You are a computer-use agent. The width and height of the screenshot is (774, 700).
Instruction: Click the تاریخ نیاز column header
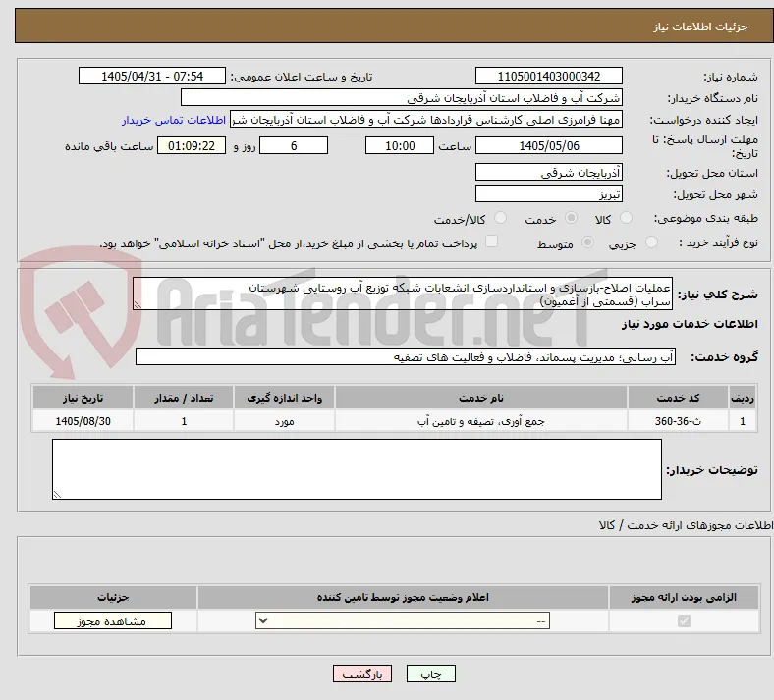(x=83, y=398)
